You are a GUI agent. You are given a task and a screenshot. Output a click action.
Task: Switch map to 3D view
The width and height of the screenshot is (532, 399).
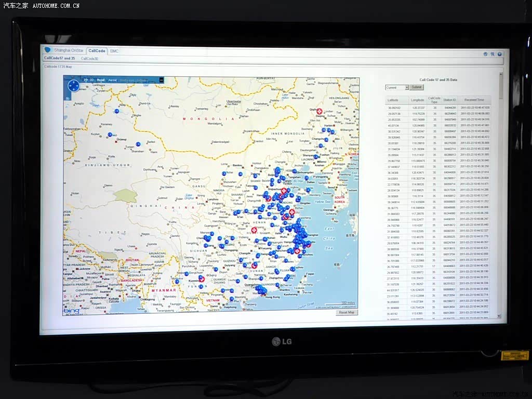92,80
